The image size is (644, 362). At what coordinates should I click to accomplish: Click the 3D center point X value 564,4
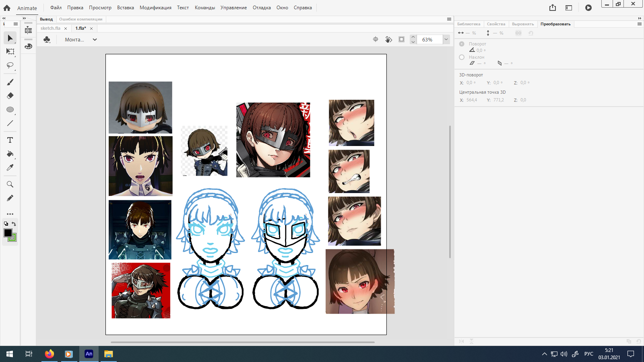[x=472, y=100]
